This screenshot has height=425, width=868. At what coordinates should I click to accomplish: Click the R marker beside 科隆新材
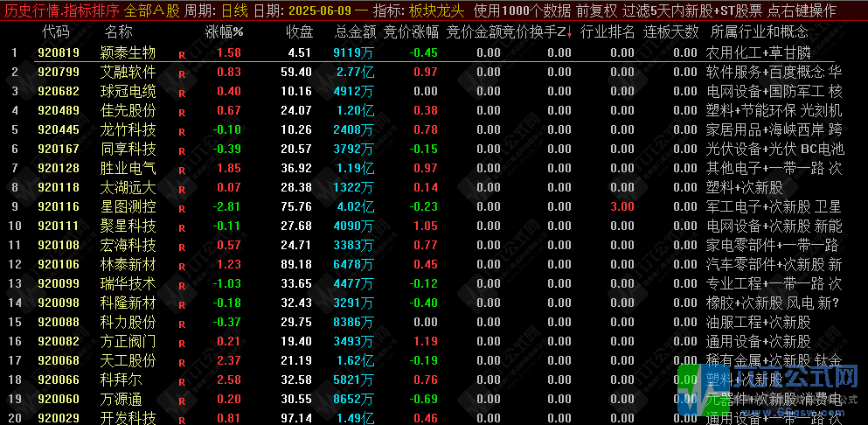point(182,305)
